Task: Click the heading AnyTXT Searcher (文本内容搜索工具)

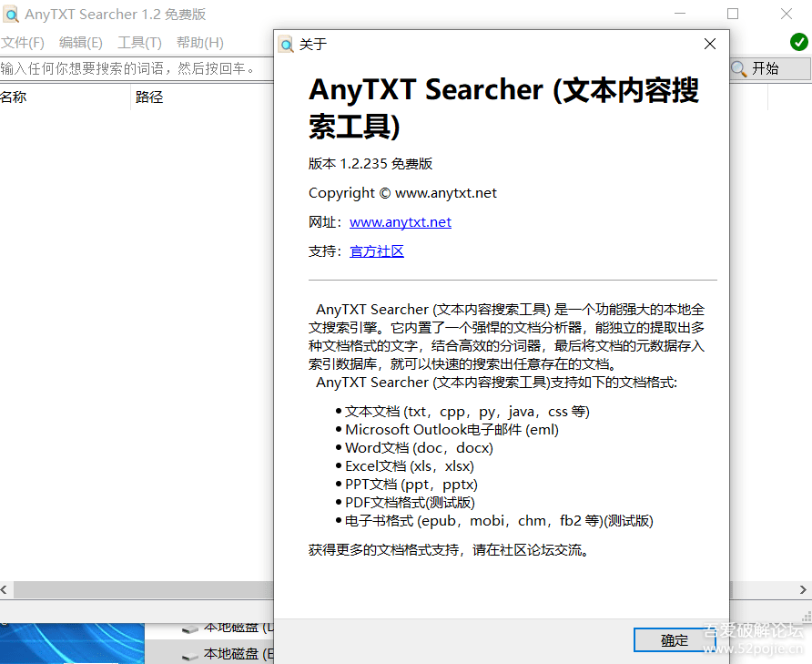Action: pos(503,107)
